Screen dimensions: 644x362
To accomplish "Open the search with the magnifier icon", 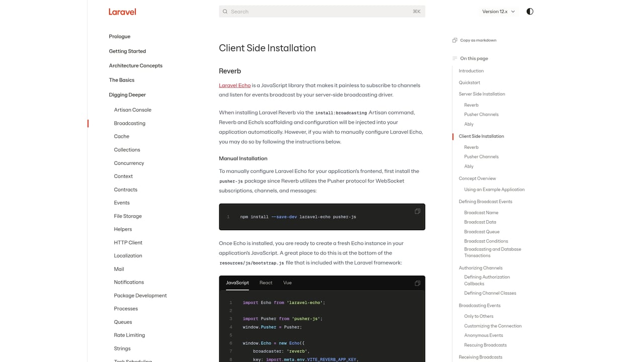I will coord(225,11).
